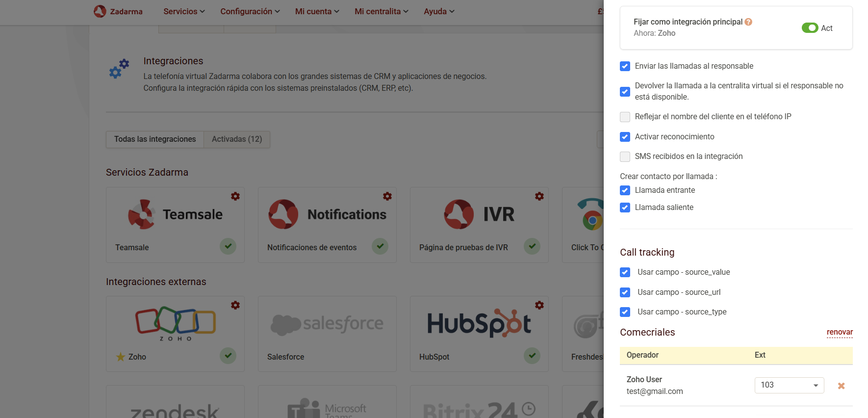Expand Servicios menu

click(184, 11)
